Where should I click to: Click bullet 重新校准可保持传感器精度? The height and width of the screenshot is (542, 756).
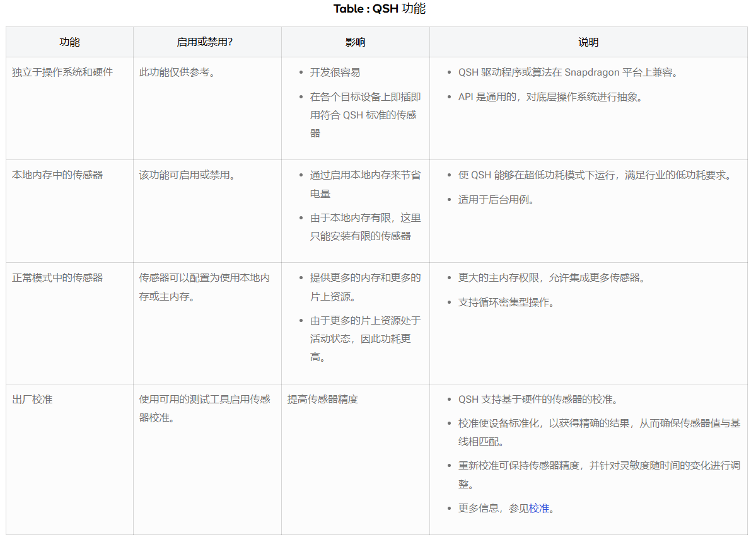point(599,475)
